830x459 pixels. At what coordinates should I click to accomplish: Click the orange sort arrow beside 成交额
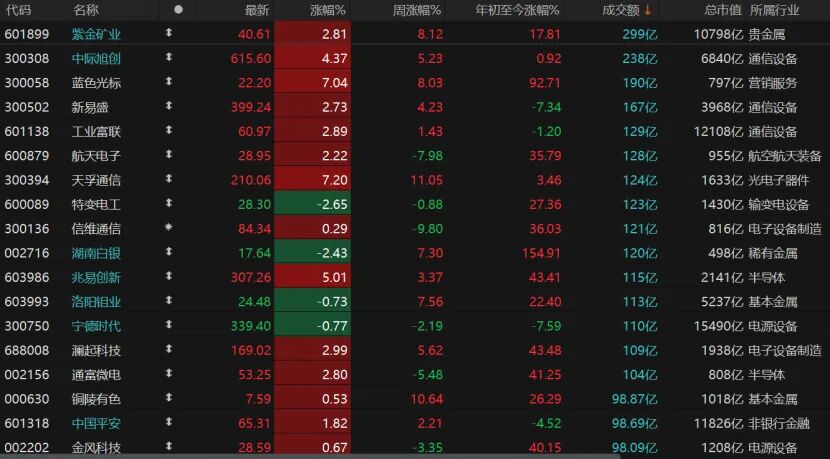click(647, 10)
